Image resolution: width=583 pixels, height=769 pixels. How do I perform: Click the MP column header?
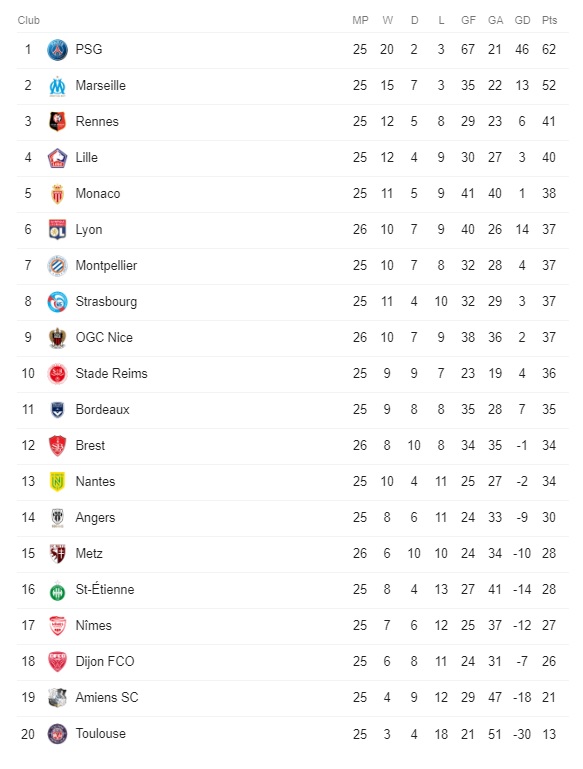[360, 20]
